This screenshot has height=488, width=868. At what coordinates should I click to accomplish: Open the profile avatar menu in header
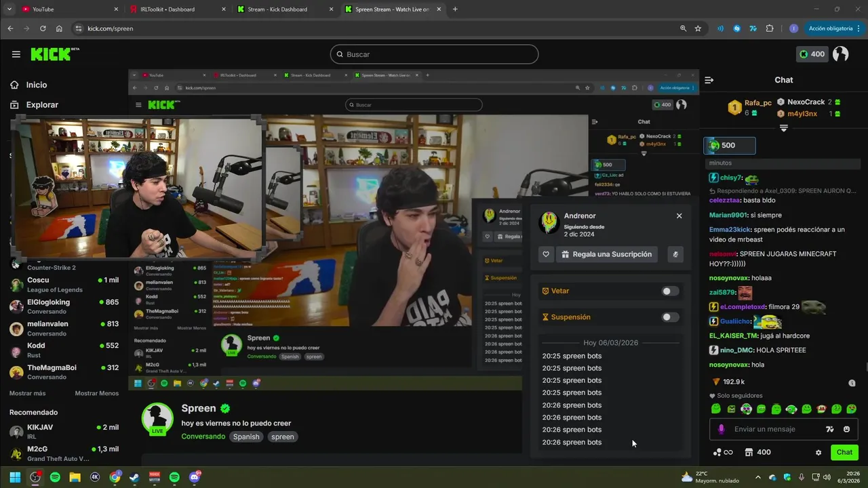840,54
